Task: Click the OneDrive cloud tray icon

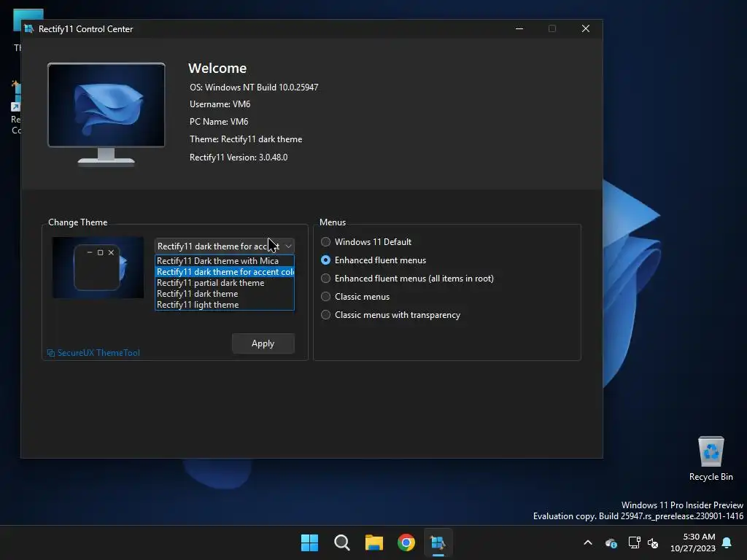Action: pyautogui.click(x=611, y=542)
